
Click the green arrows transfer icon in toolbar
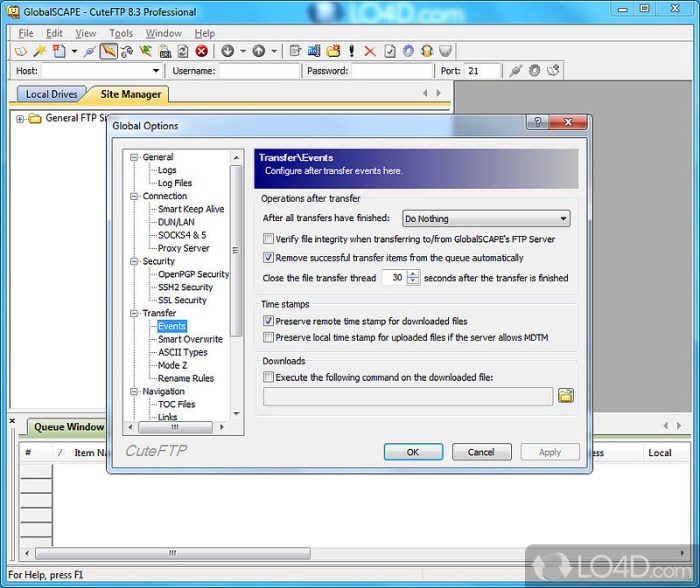pos(146,51)
